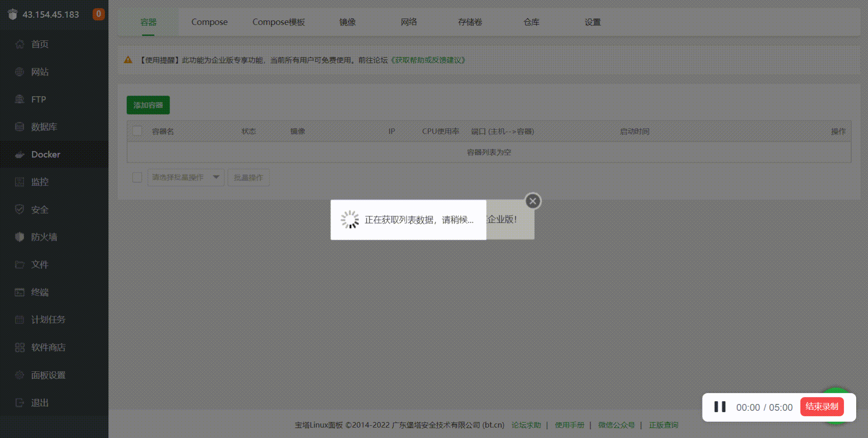
Task: Click the 00:00 / 05:00 recording timer
Action: 764,407
